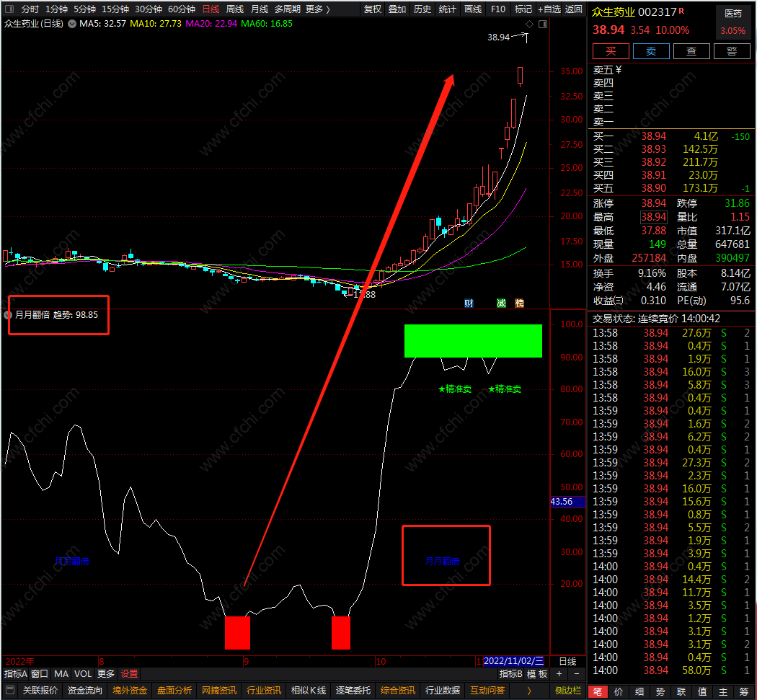
Task: Click the 财 finance marker on the chart
Action: [469, 304]
